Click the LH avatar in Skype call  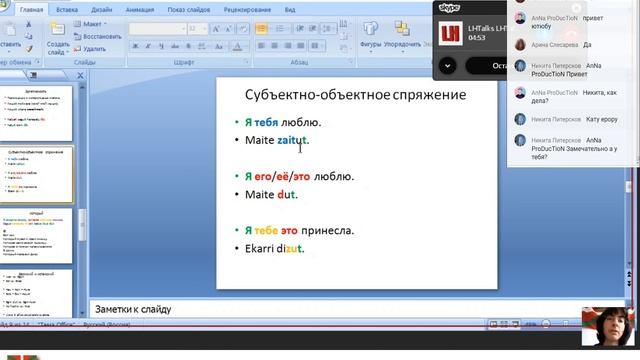click(451, 33)
